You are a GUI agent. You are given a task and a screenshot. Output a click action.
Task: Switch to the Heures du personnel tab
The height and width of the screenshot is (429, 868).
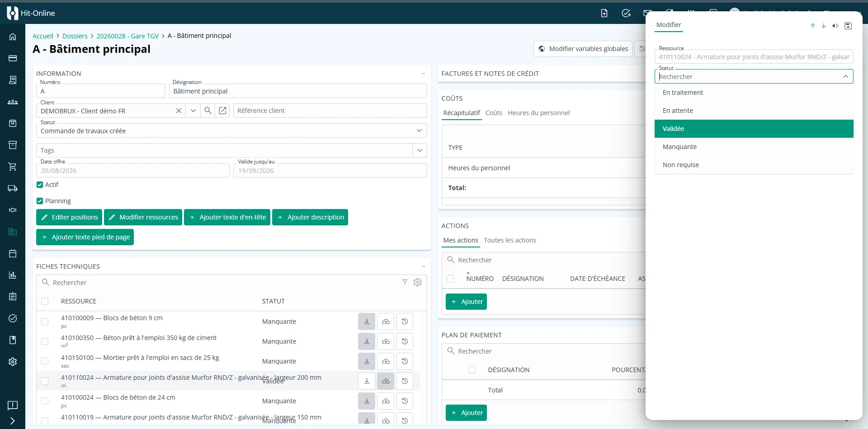click(538, 113)
